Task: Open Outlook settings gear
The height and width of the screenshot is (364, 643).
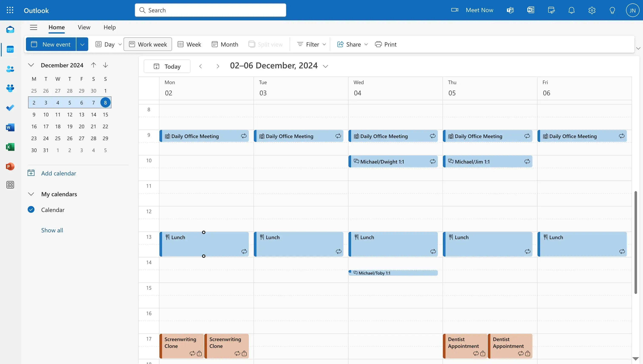Action: (592, 10)
